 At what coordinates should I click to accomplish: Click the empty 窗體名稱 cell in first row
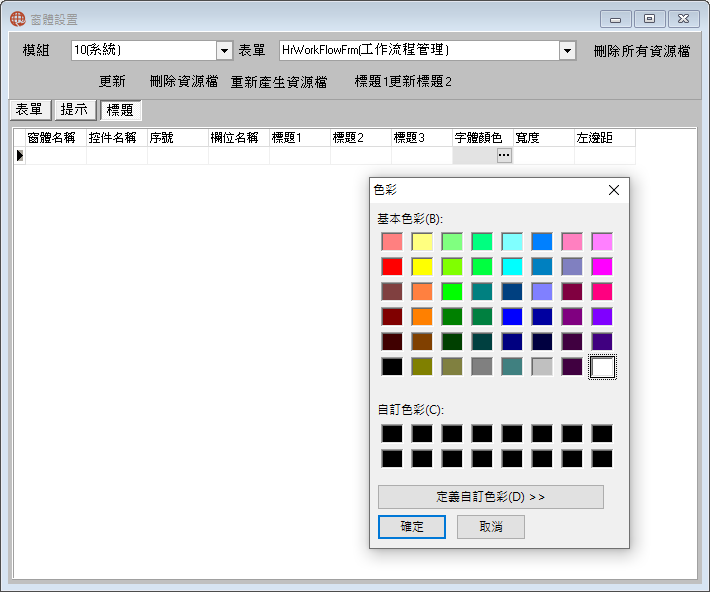point(56,155)
